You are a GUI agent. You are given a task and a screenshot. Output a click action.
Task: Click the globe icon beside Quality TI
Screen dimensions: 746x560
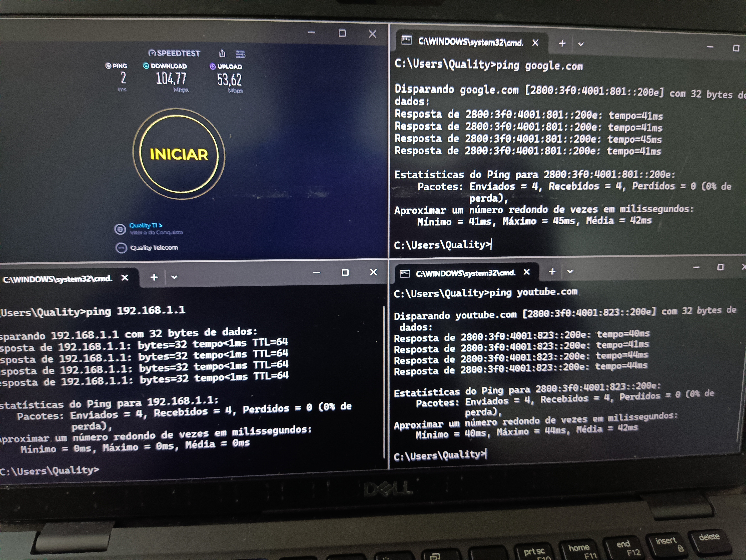(x=120, y=229)
